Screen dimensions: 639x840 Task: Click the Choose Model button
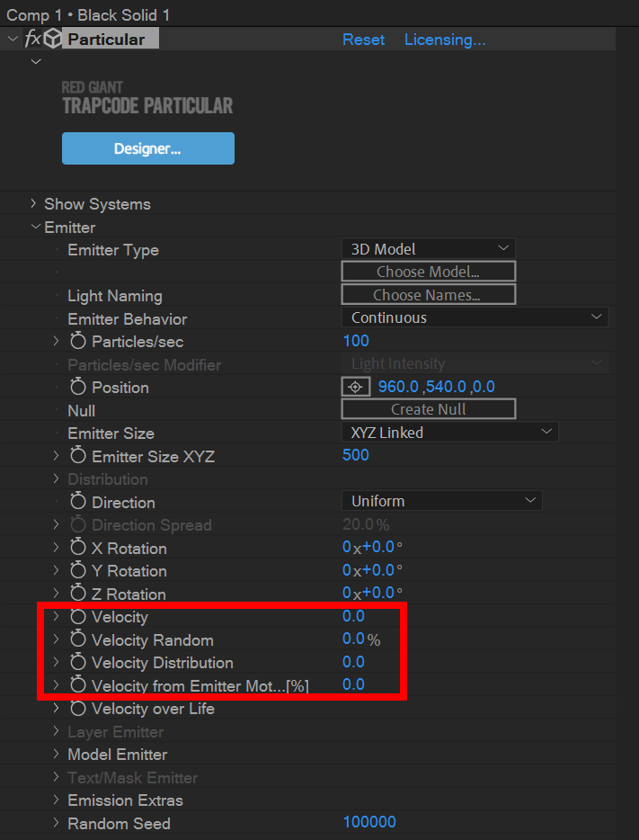click(428, 272)
